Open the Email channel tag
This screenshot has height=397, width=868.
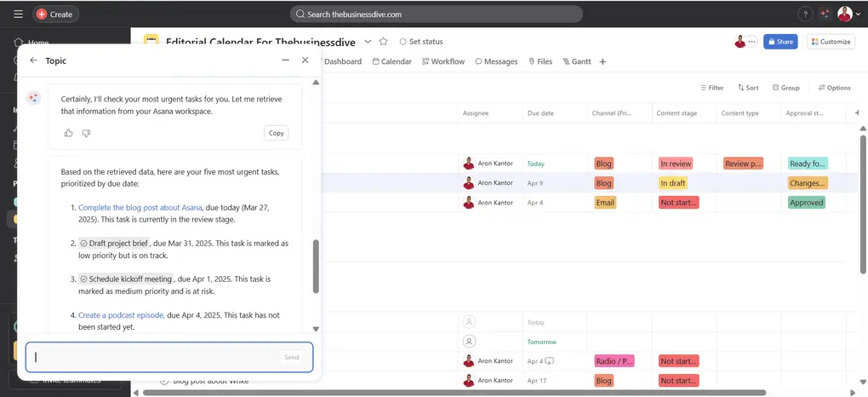point(605,203)
